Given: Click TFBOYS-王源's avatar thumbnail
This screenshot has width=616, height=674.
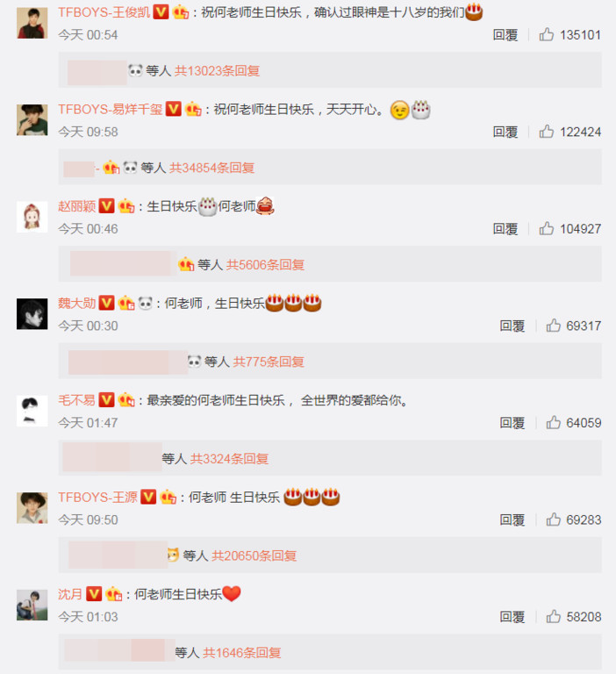Looking at the screenshot, I should tap(32, 507).
